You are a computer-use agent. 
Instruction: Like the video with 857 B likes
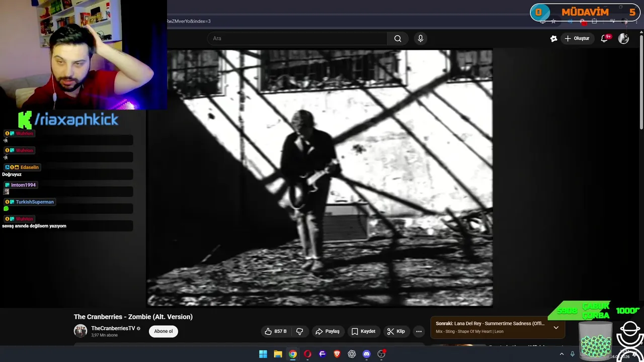[276, 331]
